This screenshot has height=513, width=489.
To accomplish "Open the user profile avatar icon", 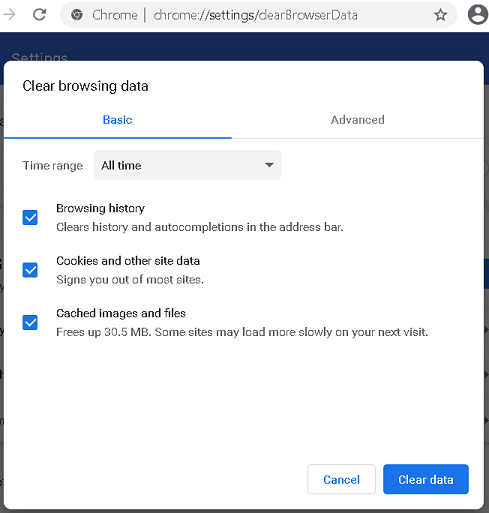I will point(478,15).
